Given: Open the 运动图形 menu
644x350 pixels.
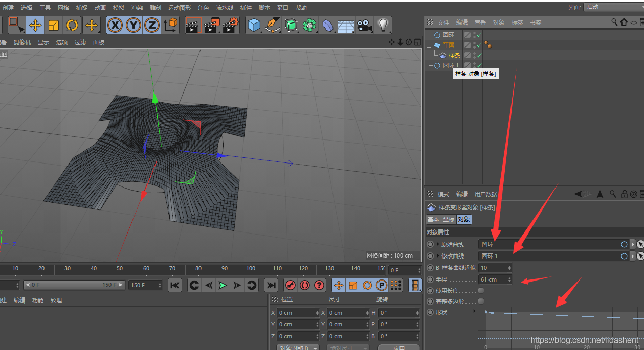Looking at the screenshot, I should coord(179,8).
